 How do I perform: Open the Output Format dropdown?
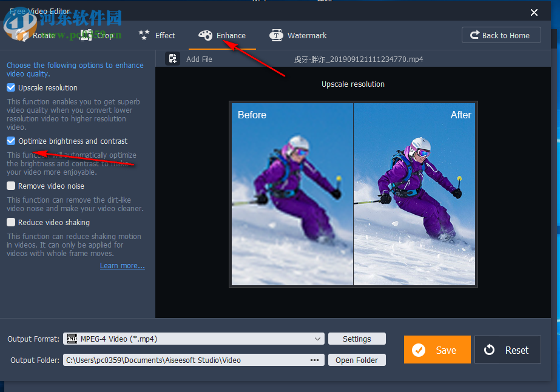318,339
